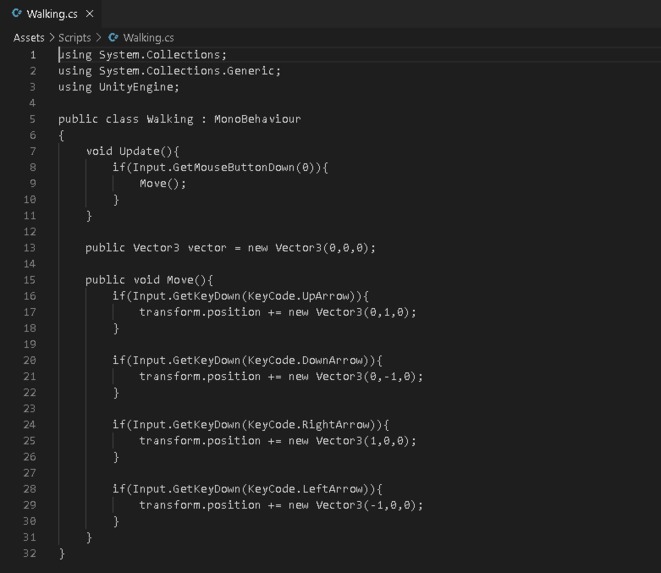Open the Scripts breadcrumb
This screenshot has height=573, width=661.
point(75,38)
